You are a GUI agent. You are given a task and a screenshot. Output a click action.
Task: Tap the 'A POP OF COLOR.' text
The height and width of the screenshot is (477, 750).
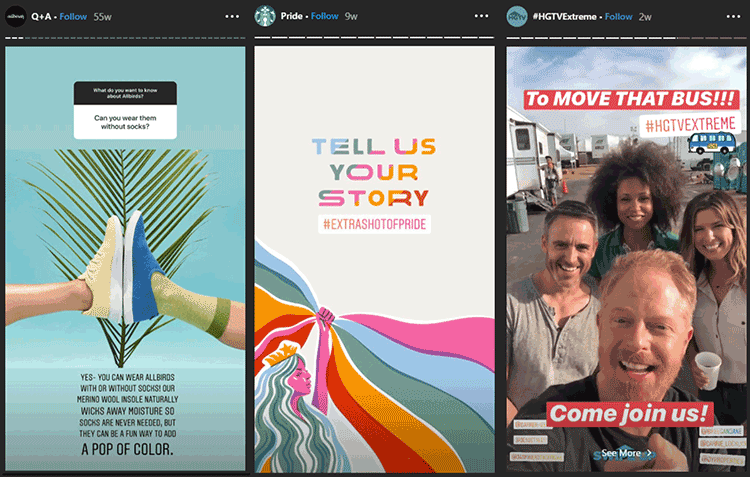[127, 449]
